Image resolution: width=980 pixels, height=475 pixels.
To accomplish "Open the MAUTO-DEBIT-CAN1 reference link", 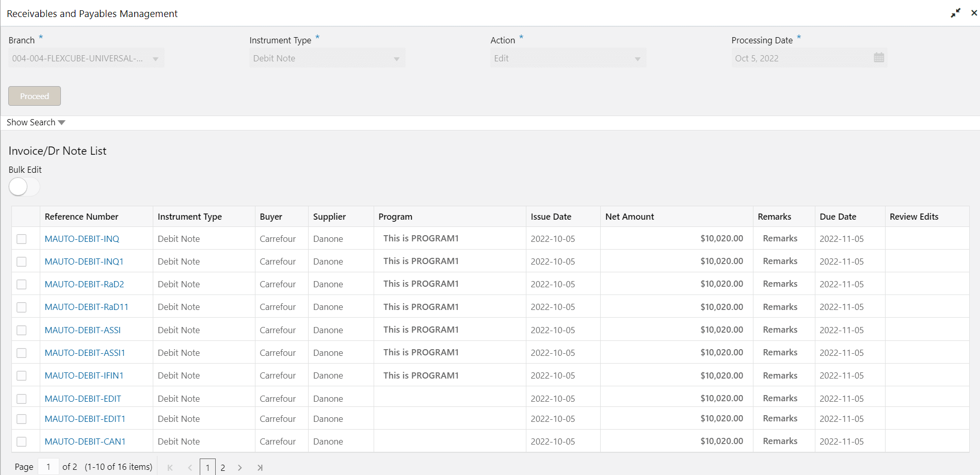I will 85,441.
